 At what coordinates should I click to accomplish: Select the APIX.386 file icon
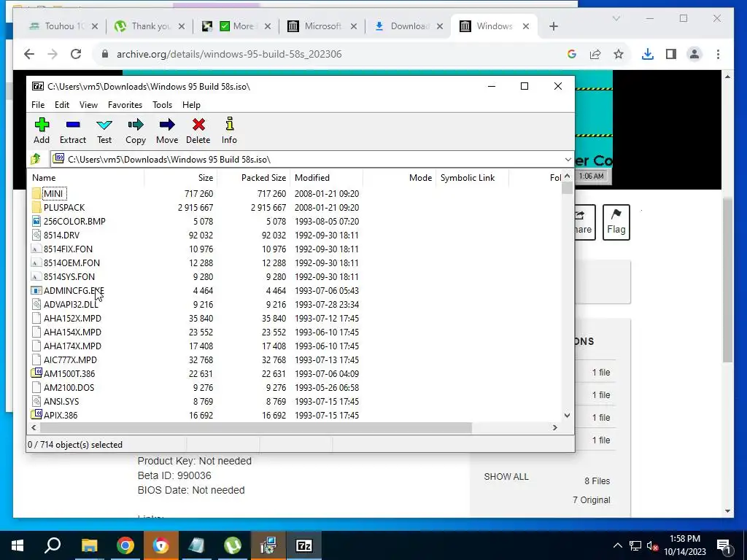[x=36, y=415]
